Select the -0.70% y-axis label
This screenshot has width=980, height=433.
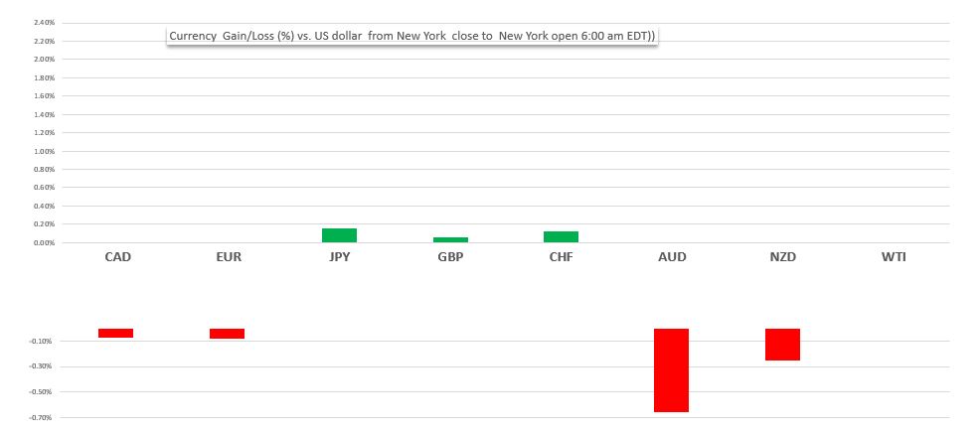tap(42, 417)
